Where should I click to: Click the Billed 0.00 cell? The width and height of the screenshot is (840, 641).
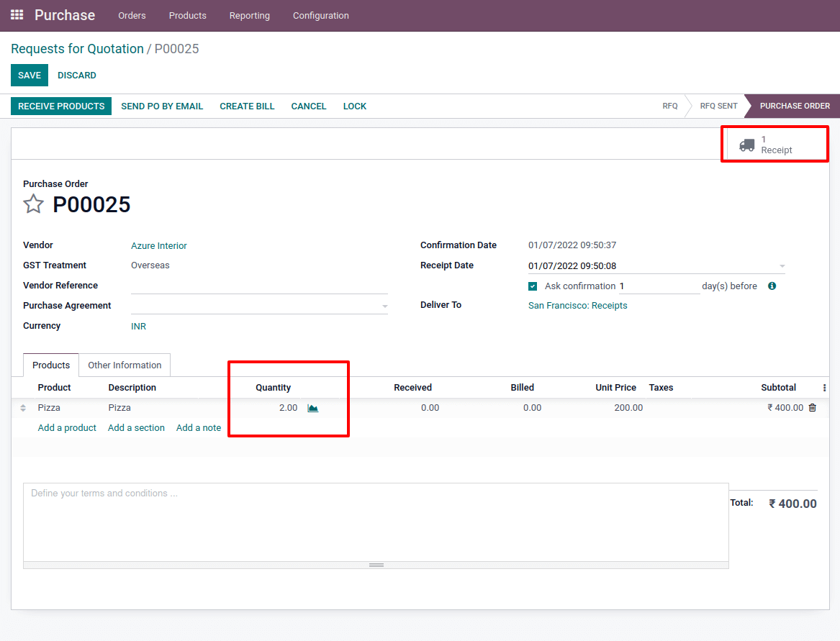pyautogui.click(x=532, y=408)
